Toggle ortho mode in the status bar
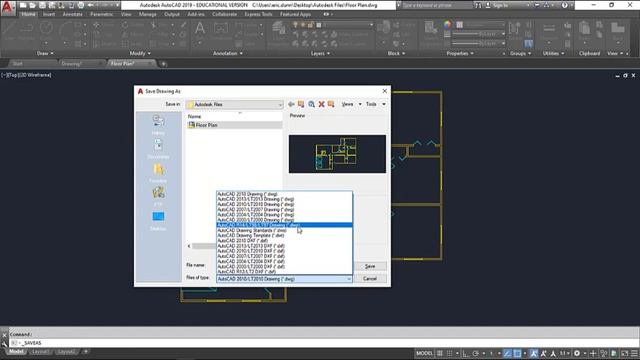 (x=466, y=353)
